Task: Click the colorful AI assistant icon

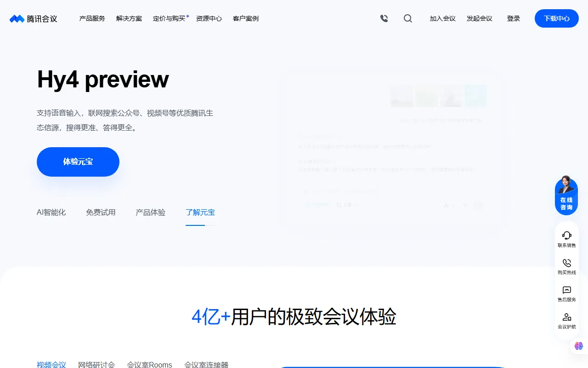Action: pos(578,346)
